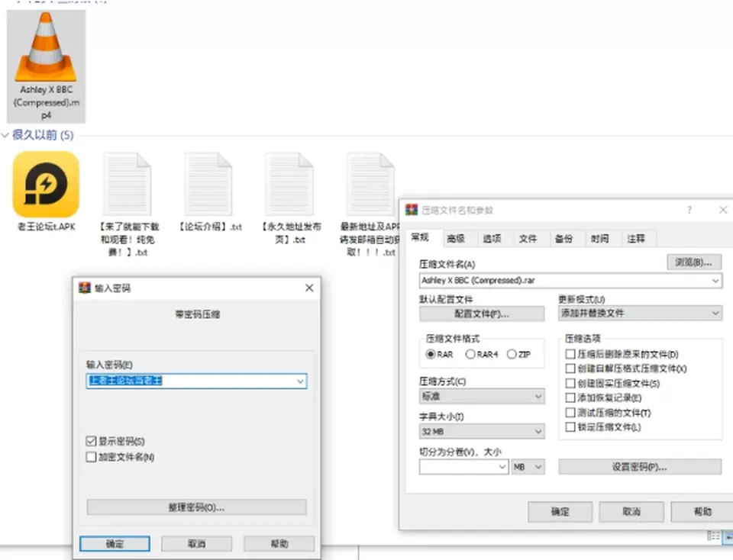Expand the 字典大小 32 MB dropdown
The height and width of the screenshot is (560, 733).
tap(482, 431)
